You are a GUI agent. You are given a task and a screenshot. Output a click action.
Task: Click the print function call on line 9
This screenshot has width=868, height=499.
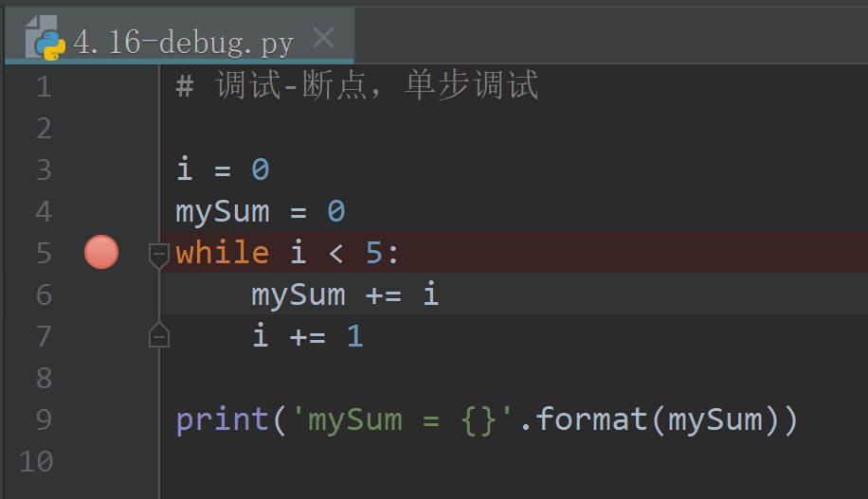[x=223, y=419]
